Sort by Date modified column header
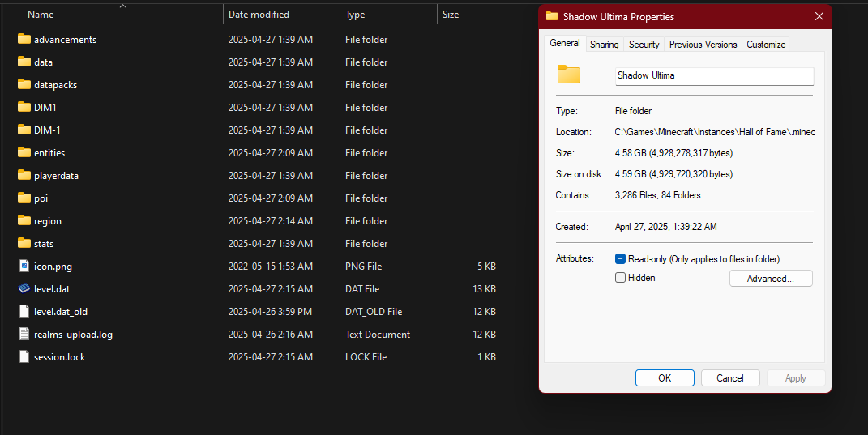 [259, 15]
